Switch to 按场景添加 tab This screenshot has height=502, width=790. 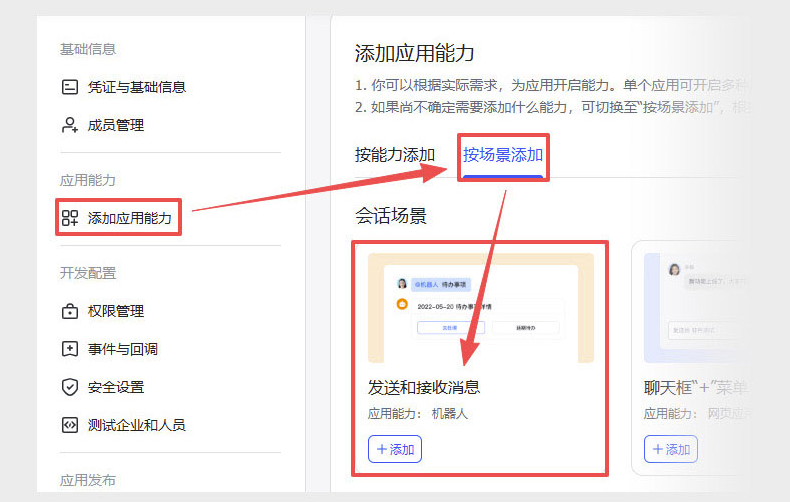point(503,155)
